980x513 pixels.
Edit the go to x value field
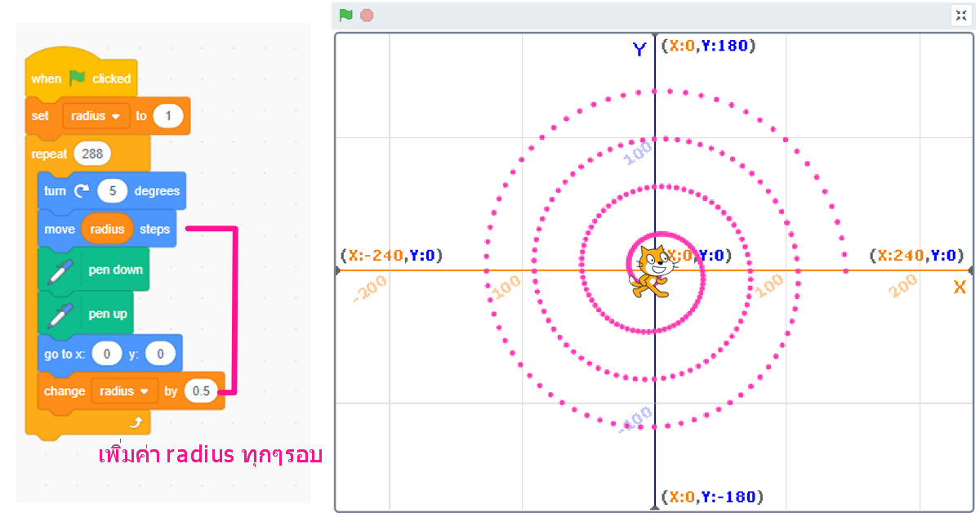pyautogui.click(x=107, y=354)
